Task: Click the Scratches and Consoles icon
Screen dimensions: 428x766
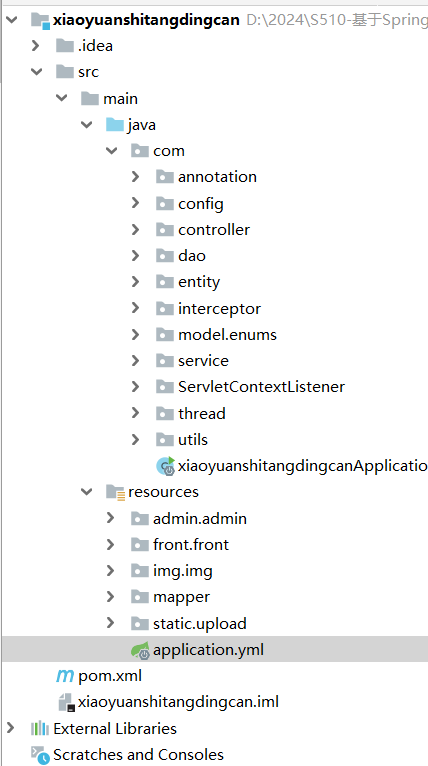Action: pos(40,755)
